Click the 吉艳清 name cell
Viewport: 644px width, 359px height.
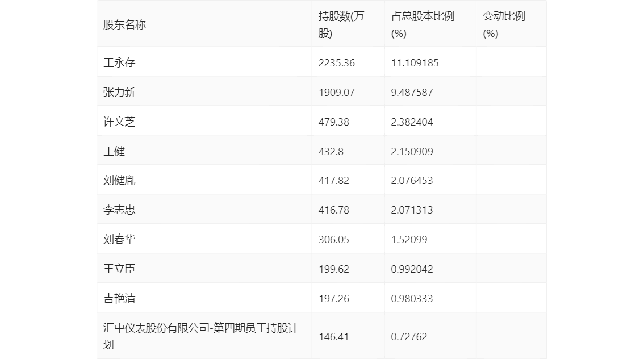119,299
